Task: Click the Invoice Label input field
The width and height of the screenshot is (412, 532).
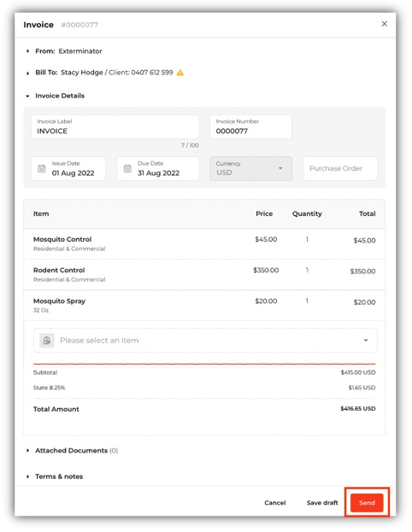Action: point(115,126)
